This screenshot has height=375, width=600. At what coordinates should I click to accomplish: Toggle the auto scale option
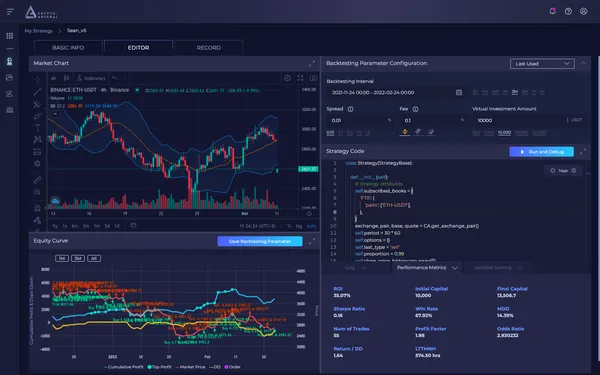pos(311,226)
